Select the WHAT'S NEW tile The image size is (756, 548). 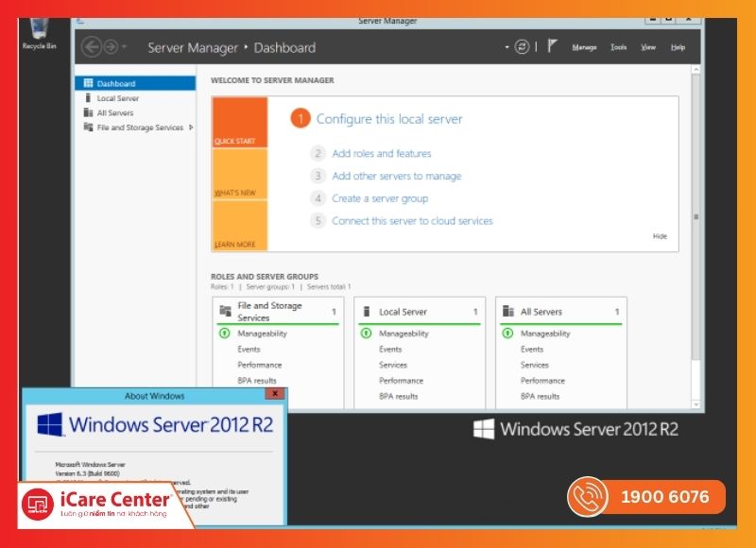coord(240,174)
